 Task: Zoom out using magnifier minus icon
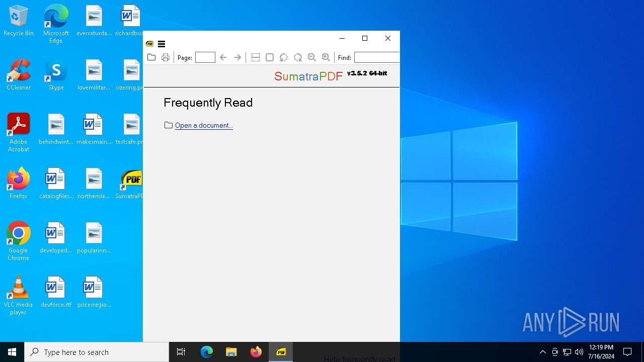point(312,57)
